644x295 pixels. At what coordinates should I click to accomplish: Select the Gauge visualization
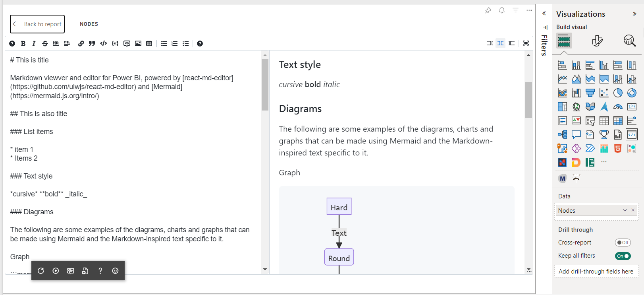[618, 107]
